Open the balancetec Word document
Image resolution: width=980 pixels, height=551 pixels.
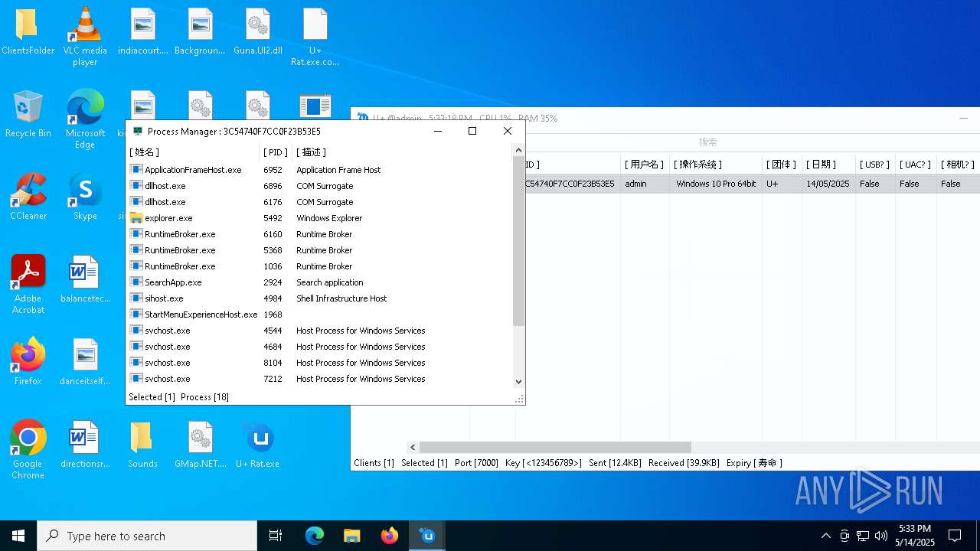[85, 280]
